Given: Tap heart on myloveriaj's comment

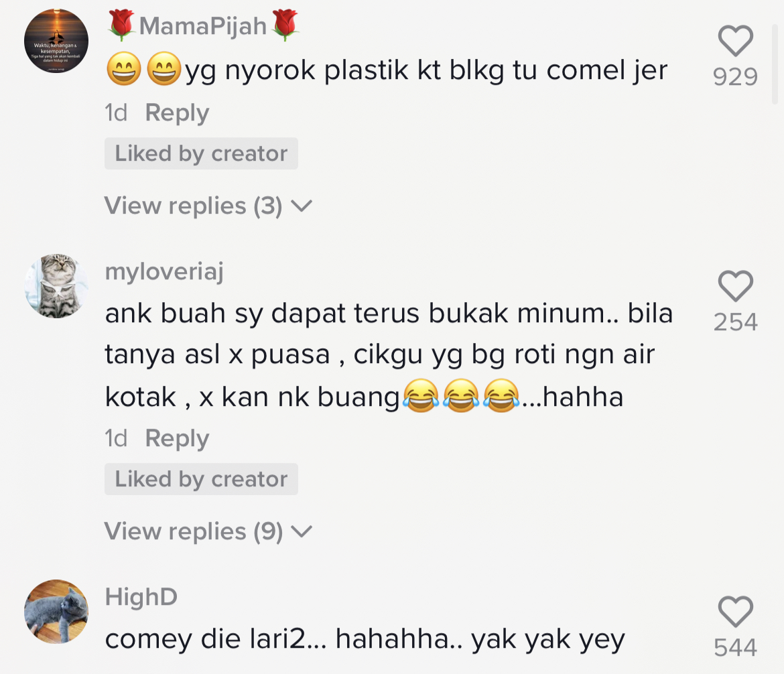Looking at the screenshot, I should pos(736,286).
